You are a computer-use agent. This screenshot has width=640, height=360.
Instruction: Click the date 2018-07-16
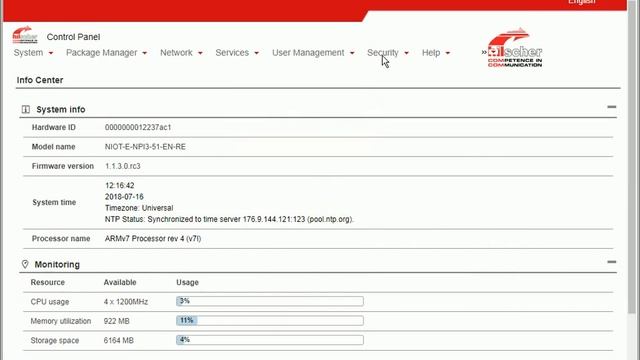pyautogui.click(x=124, y=197)
